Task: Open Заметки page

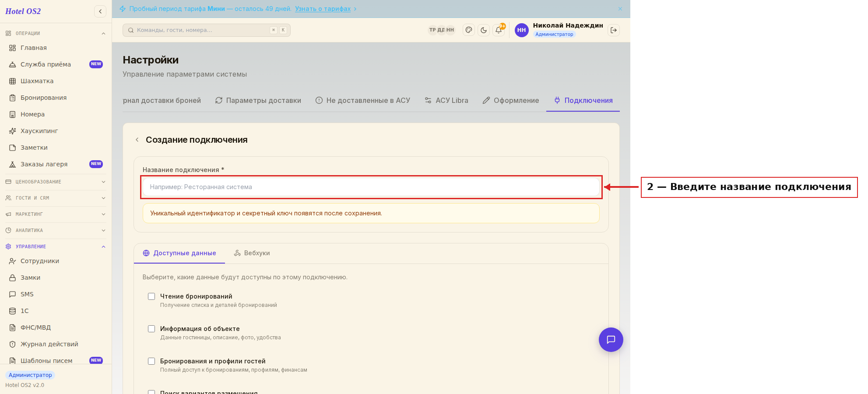Action: point(56,148)
